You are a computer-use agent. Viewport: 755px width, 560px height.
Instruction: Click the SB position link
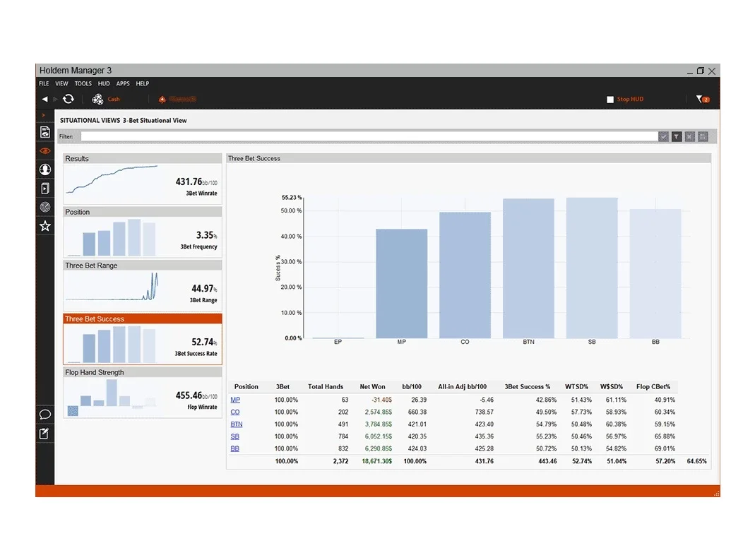[234, 436]
